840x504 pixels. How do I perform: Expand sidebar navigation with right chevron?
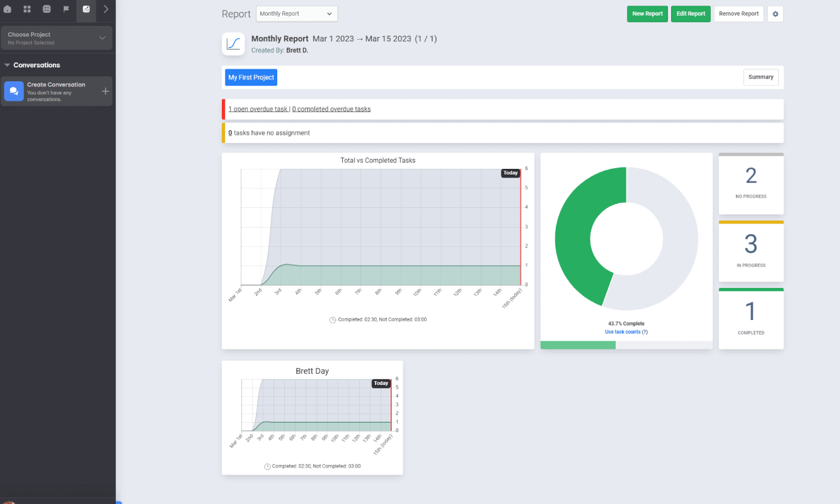coord(106,9)
